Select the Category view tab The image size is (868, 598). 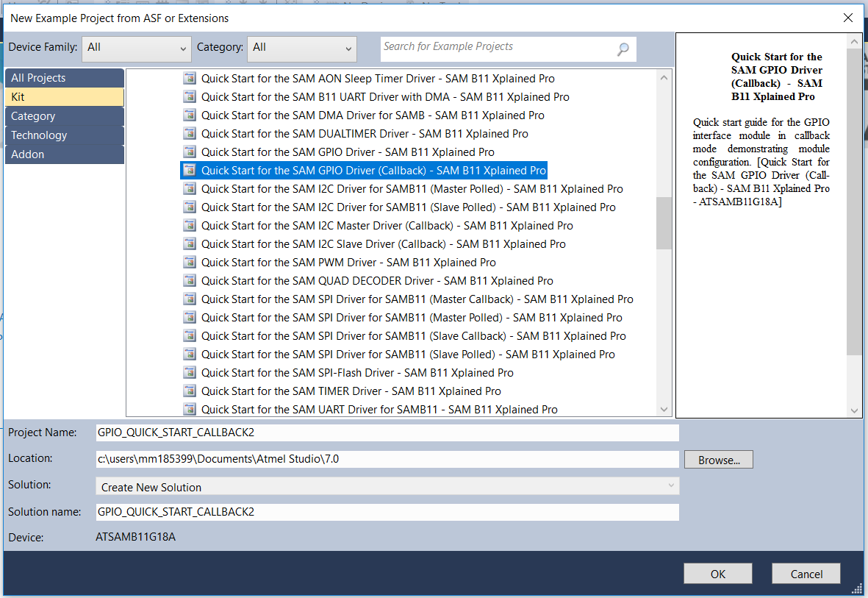(64, 116)
